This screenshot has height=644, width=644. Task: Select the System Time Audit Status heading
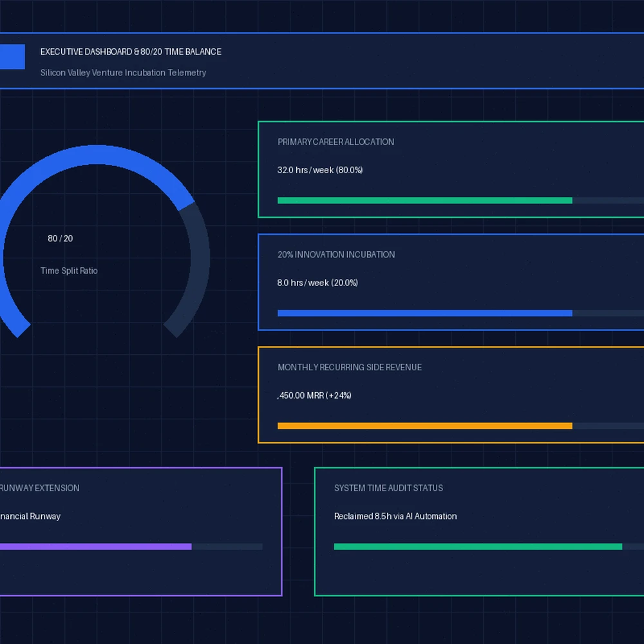[x=388, y=488]
